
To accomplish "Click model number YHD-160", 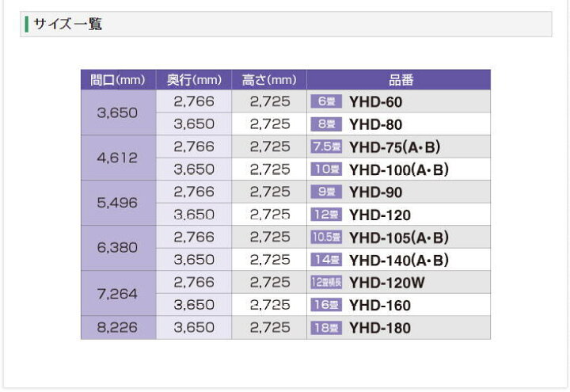I will pos(380,306).
